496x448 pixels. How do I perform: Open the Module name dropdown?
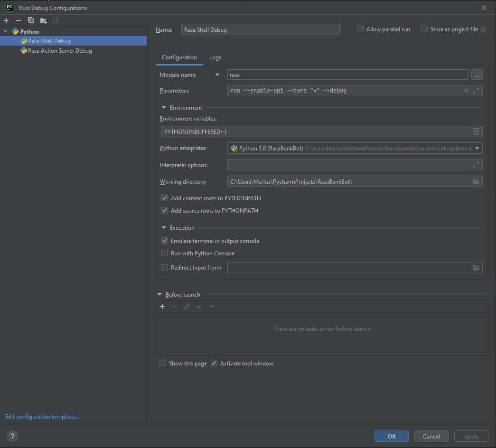click(217, 75)
